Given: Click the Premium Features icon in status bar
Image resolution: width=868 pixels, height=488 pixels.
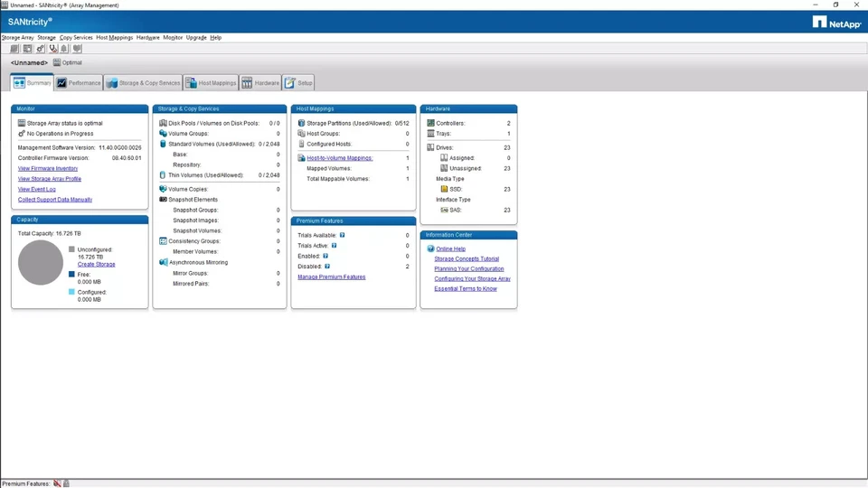Looking at the screenshot, I should coord(57,483).
